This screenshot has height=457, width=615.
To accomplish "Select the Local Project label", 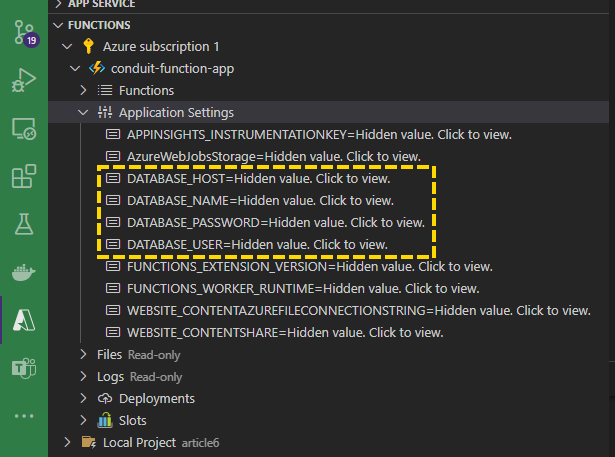I will [139, 442].
